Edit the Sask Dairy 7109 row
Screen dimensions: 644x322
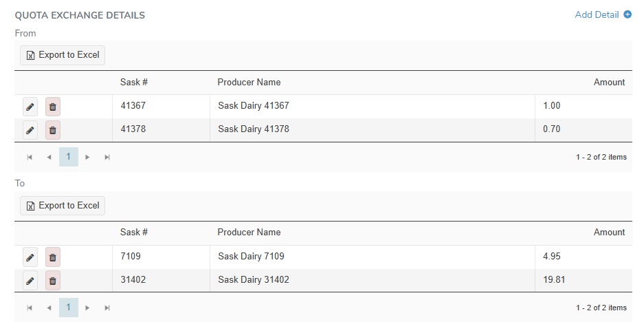click(30, 257)
